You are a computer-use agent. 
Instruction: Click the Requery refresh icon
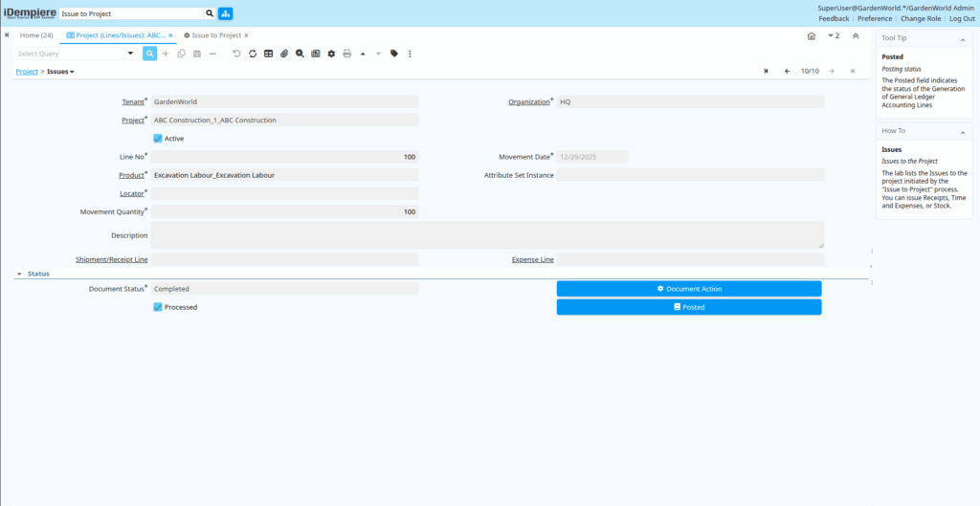[253, 54]
